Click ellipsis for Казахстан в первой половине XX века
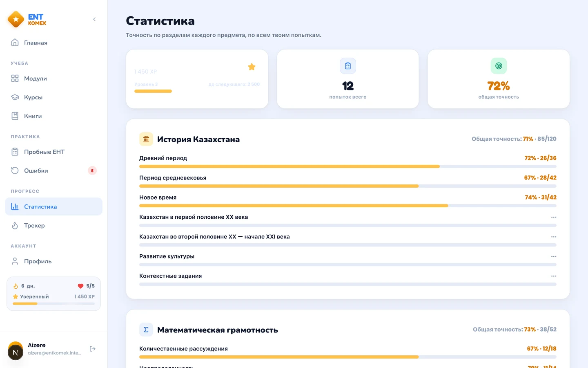The image size is (588, 368). (554, 217)
